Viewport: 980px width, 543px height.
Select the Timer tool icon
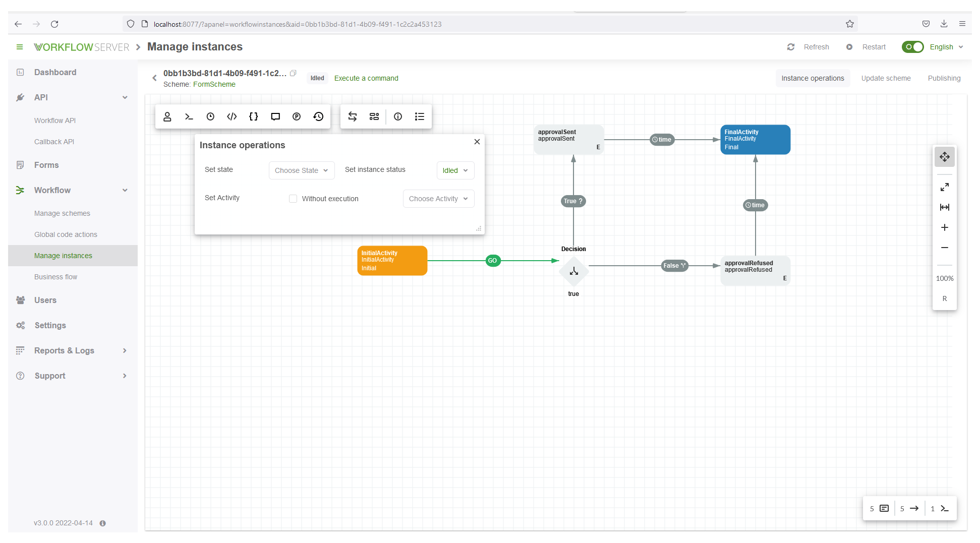(x=210, y=116)
